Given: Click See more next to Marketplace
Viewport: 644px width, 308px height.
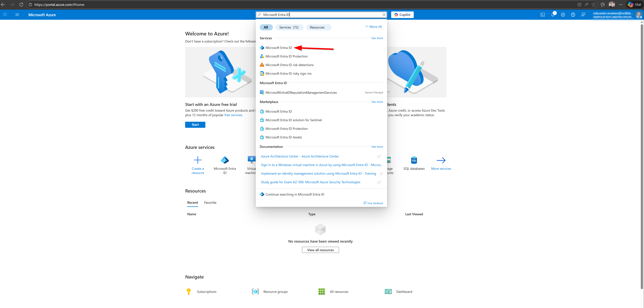Looking at the screenshot, I should point(377,102).
